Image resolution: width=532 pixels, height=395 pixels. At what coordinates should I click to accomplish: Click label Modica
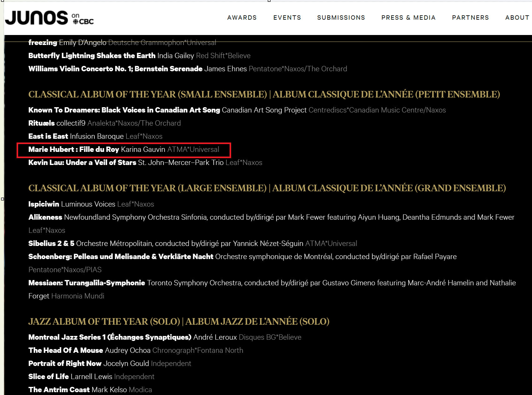point(140,390)
